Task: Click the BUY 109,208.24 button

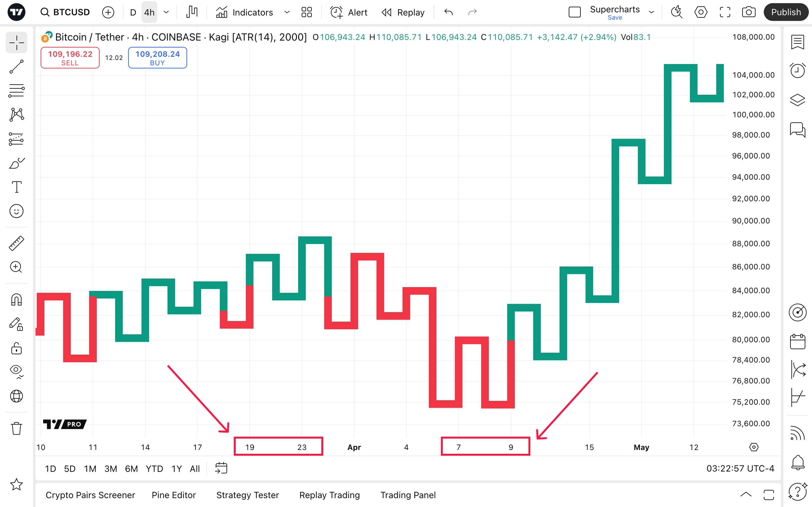Action: point(157,58)
